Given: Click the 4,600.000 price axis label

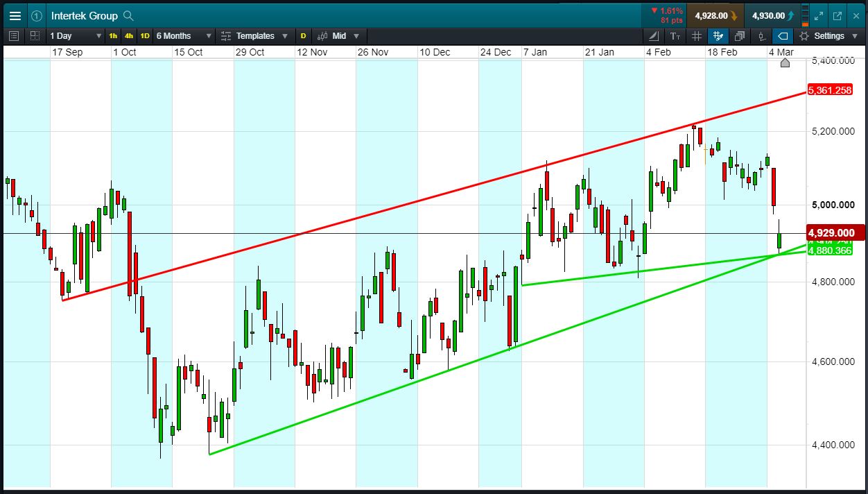Looking at the screenshot, I should pyautogui.click(x=833, y=361).
